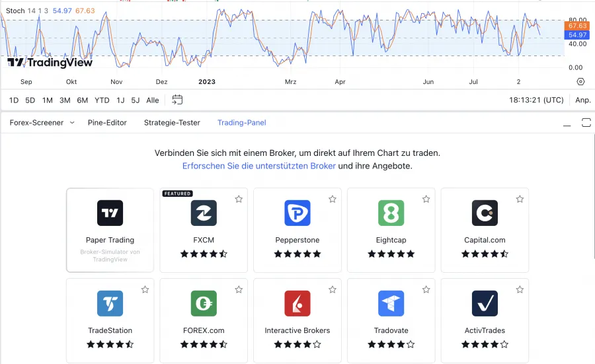This screenshot has width=595, height=364.
Task: Open the go-to-date calendar icon
Action: 177,100
